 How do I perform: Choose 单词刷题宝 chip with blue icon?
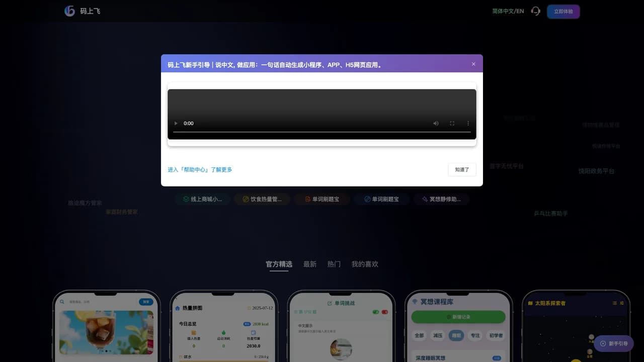pyautogui.click(x=382, y=199)
